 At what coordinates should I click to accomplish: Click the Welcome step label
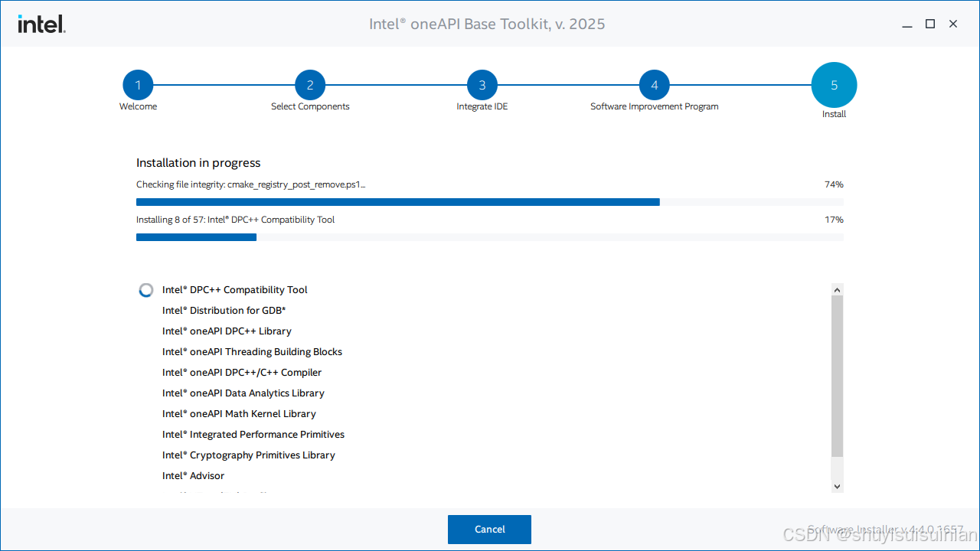point(138,106)
